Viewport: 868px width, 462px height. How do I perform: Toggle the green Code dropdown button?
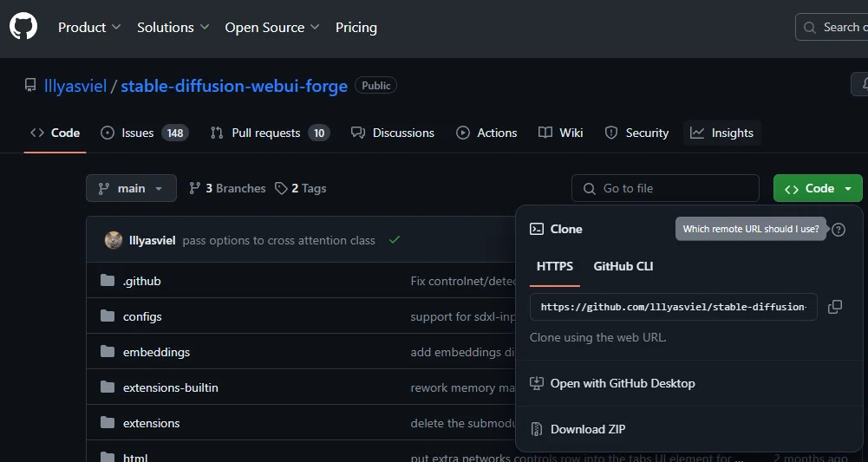click(x=818, y=188)
